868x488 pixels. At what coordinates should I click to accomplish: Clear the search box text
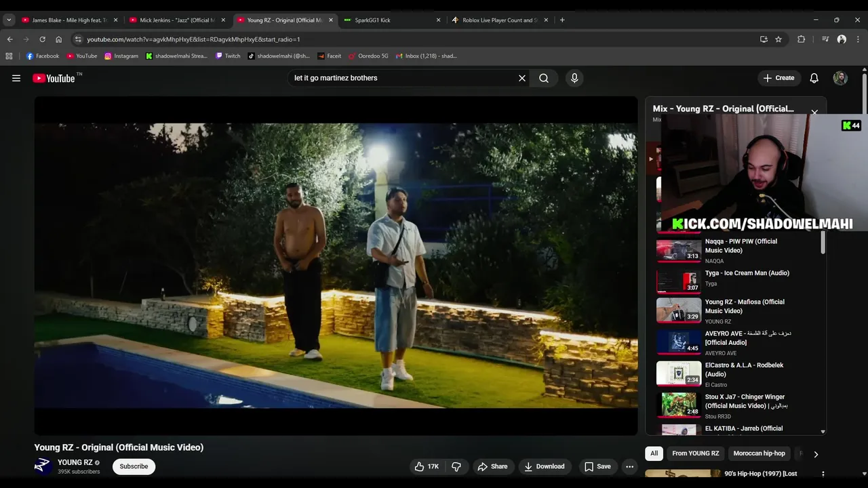pos(522,78)
